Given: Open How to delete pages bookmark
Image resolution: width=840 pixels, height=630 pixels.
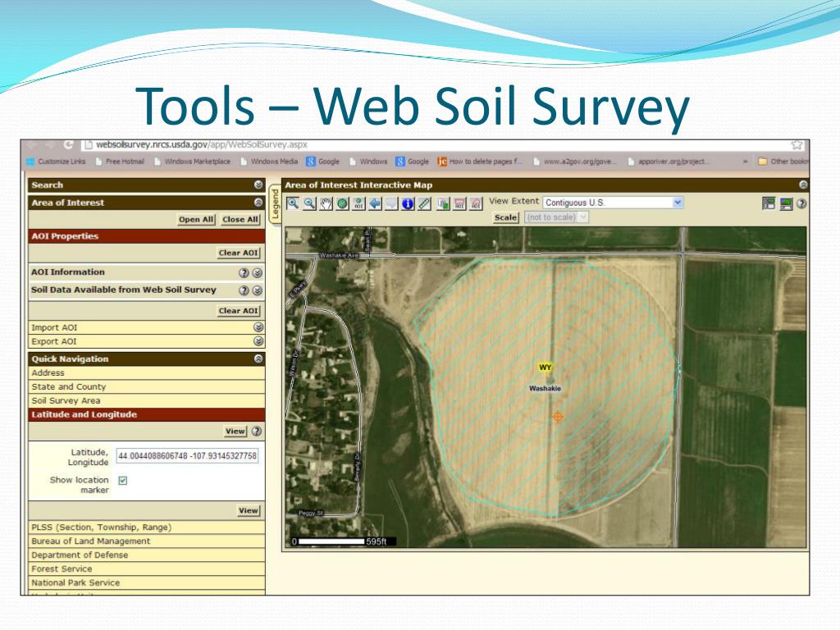Looking at the screenshot, I should click(x=480, y=162).
